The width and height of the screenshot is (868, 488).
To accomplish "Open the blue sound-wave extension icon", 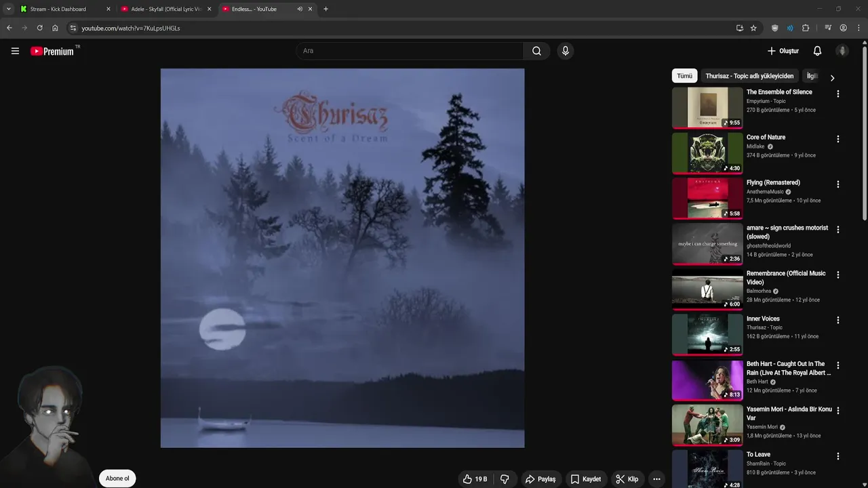I will (790, 28).
